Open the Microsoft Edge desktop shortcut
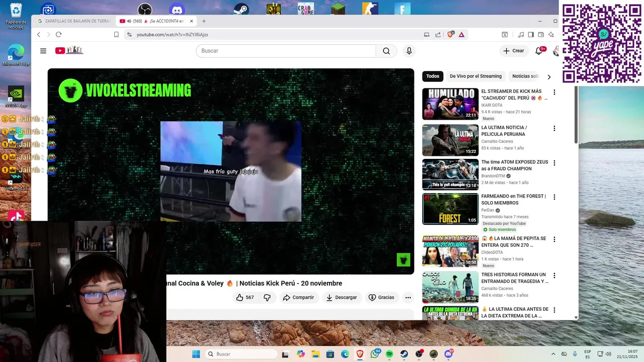 point(16,54)
